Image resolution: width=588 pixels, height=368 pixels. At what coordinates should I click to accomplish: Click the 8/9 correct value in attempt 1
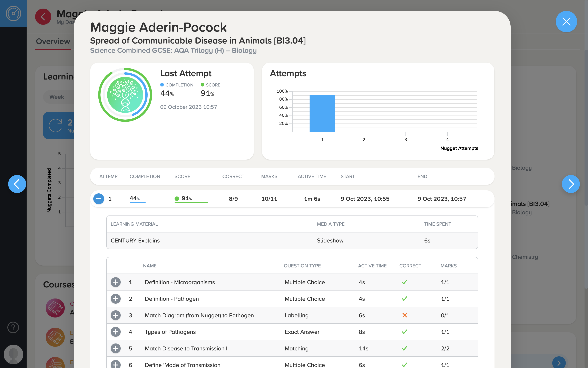tap(233, 199)
